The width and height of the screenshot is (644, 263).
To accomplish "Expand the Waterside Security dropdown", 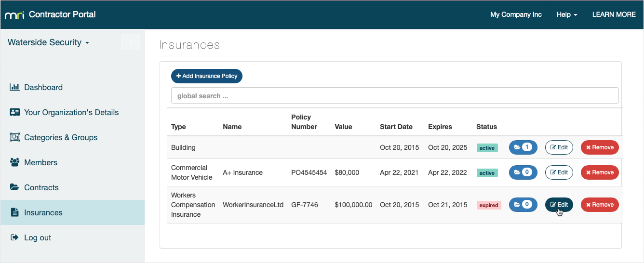I will [49, 42].
